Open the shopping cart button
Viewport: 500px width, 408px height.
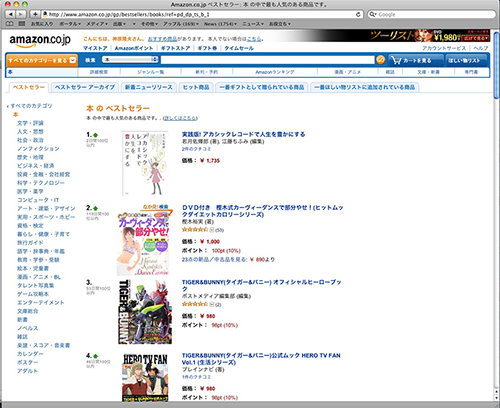[416, 60]
